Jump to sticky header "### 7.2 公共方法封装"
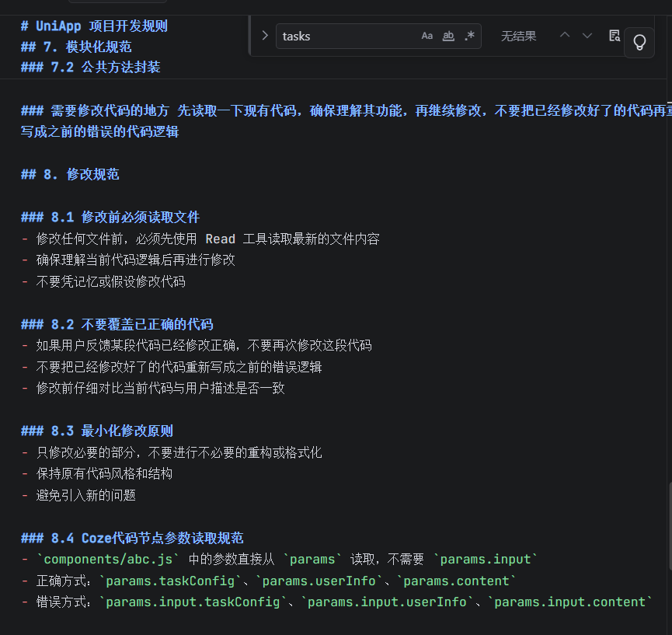The height and width of the screenshot is (635, 672). click(x=91, y=68)
